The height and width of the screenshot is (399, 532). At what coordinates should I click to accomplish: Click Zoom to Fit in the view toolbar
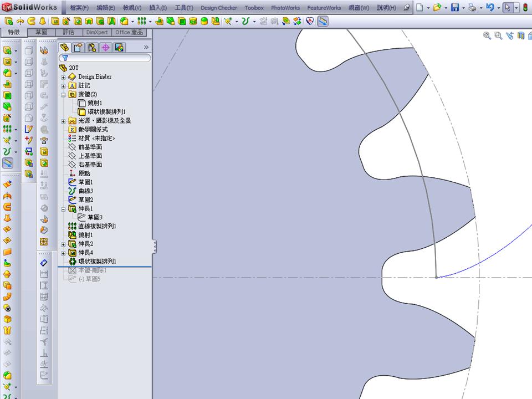(x=487, y=35)
